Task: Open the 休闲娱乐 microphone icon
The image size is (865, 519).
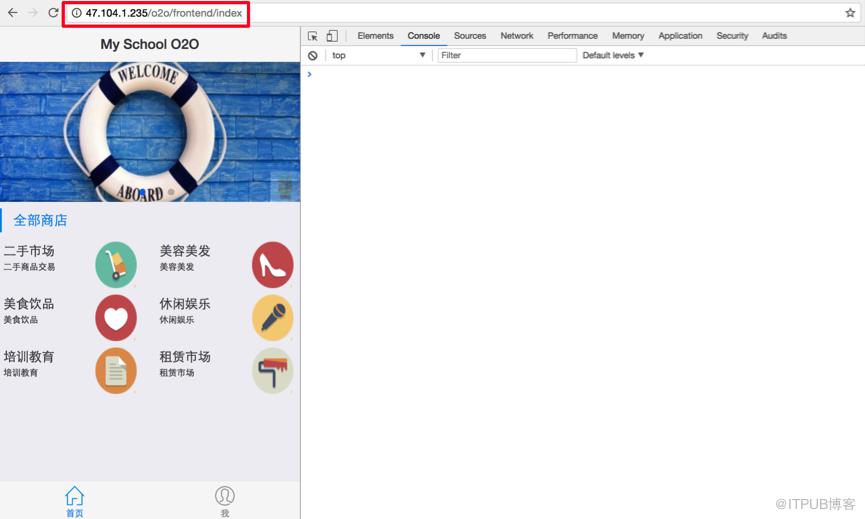Action: [x=273, y=318]
